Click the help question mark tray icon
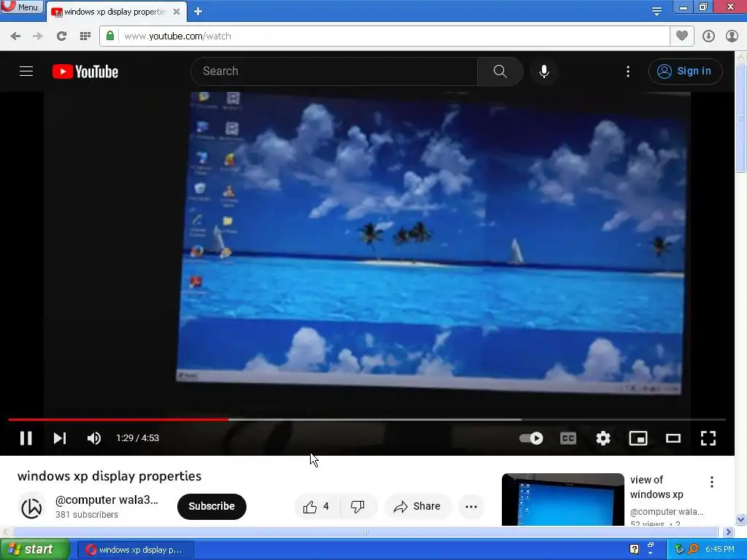 (x=634, y=550)
